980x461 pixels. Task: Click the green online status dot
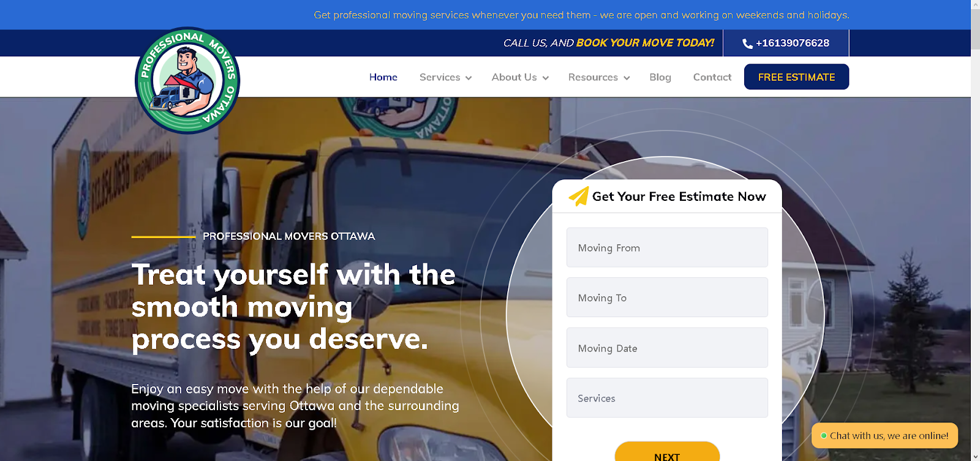coord(824,436)
